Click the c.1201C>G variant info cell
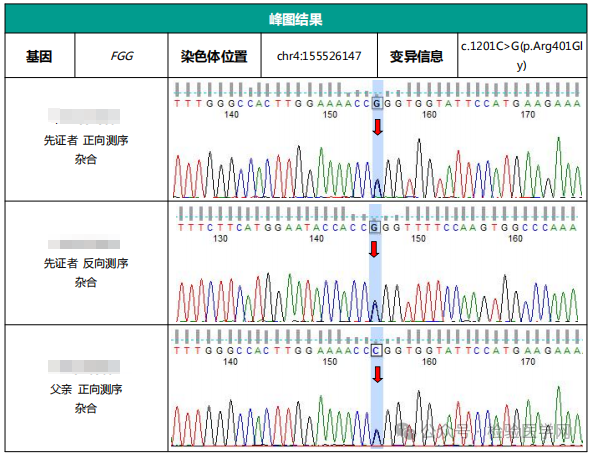This screenshot has height=455, width=590. [x=522, y=56]
